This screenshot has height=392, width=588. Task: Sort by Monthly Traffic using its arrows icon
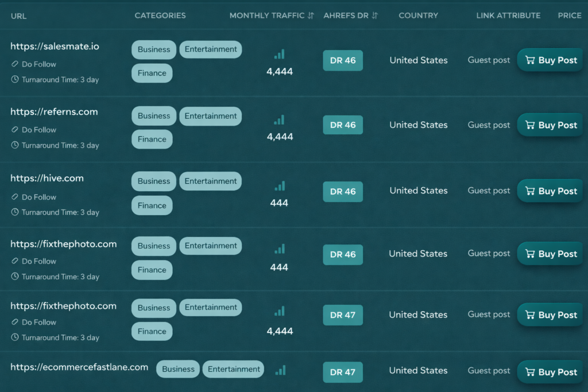(311, 15)
